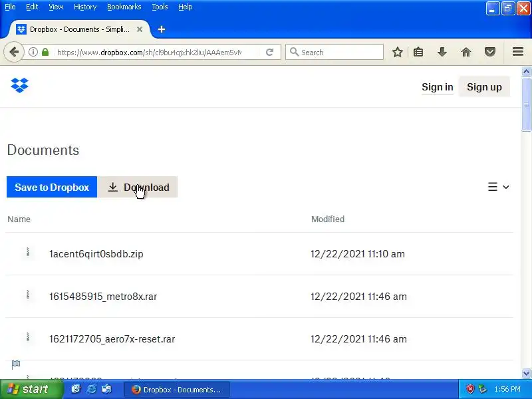Open the Tools menu
532x399 pixels.
point(160,7)
